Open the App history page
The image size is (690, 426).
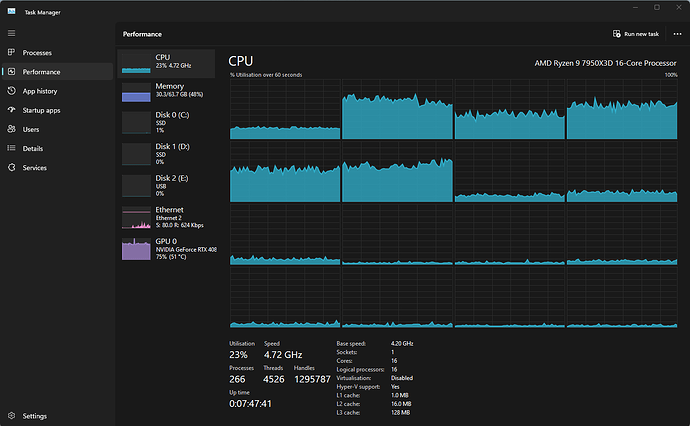coord(57,91)
